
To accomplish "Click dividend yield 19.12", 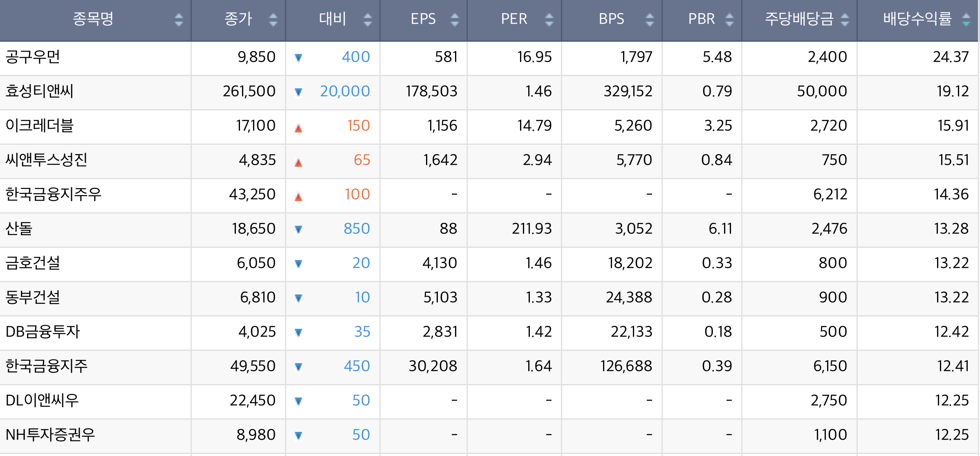I will click(953, 91).
